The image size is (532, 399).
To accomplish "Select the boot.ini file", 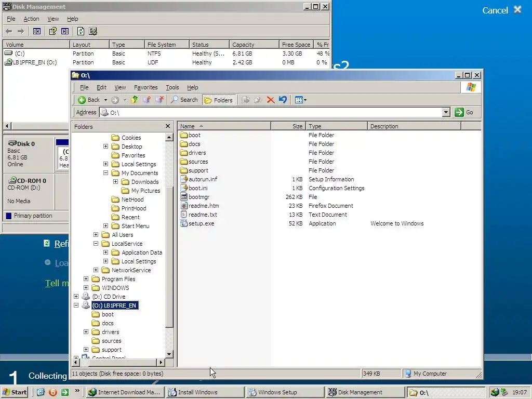I will tap(198, 188).
